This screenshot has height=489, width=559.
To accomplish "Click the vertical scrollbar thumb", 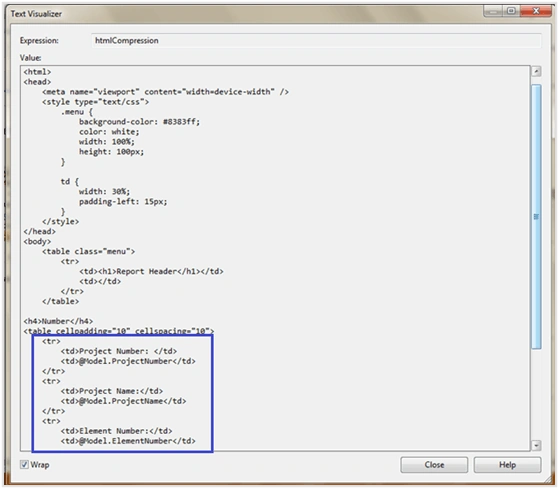I will pos(536,217).
